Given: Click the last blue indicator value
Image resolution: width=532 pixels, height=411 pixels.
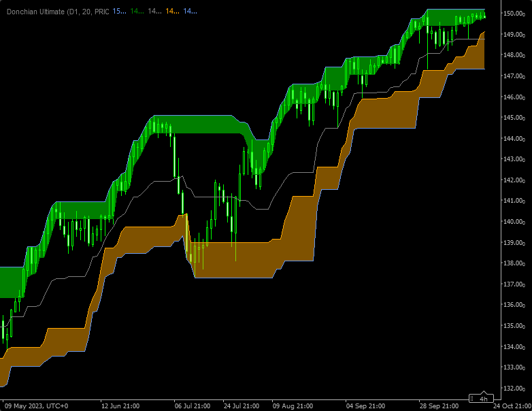Looking at the screenshot, I should pos(190,12).
